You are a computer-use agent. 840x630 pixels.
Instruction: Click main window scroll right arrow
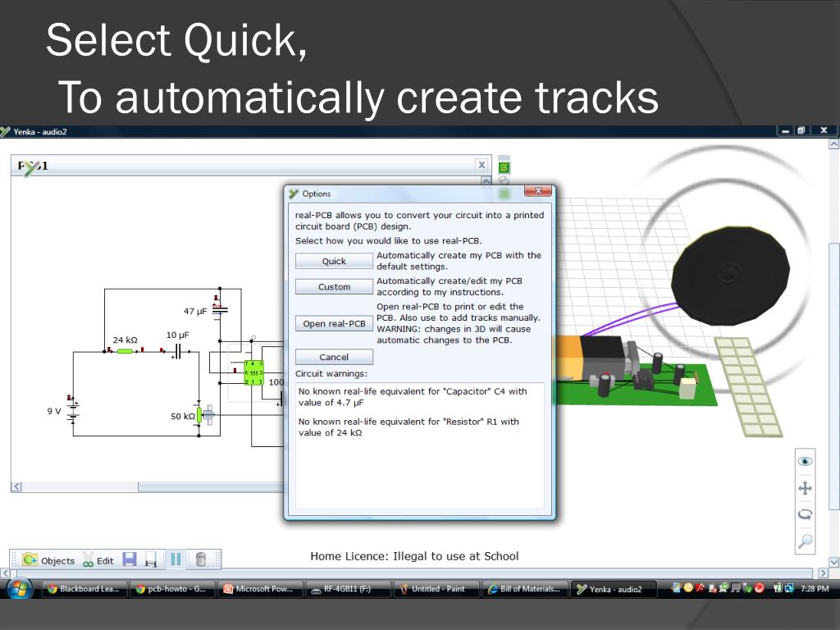(x=824, y=573)
